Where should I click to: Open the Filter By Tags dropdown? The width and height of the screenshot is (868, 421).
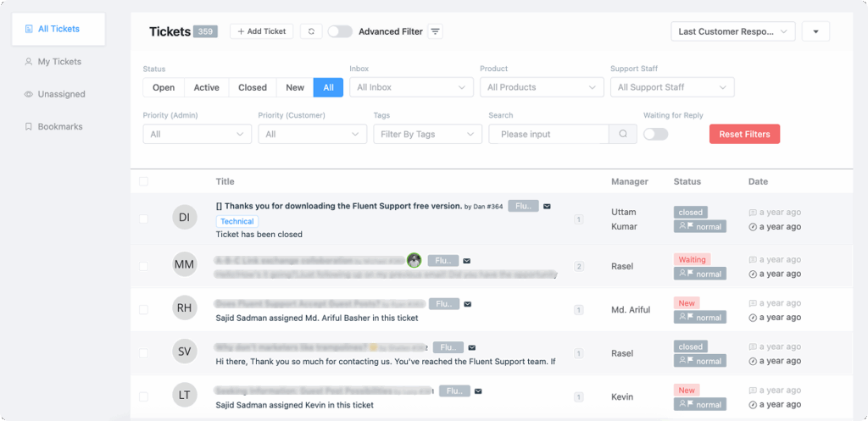(x=428, y=134)
